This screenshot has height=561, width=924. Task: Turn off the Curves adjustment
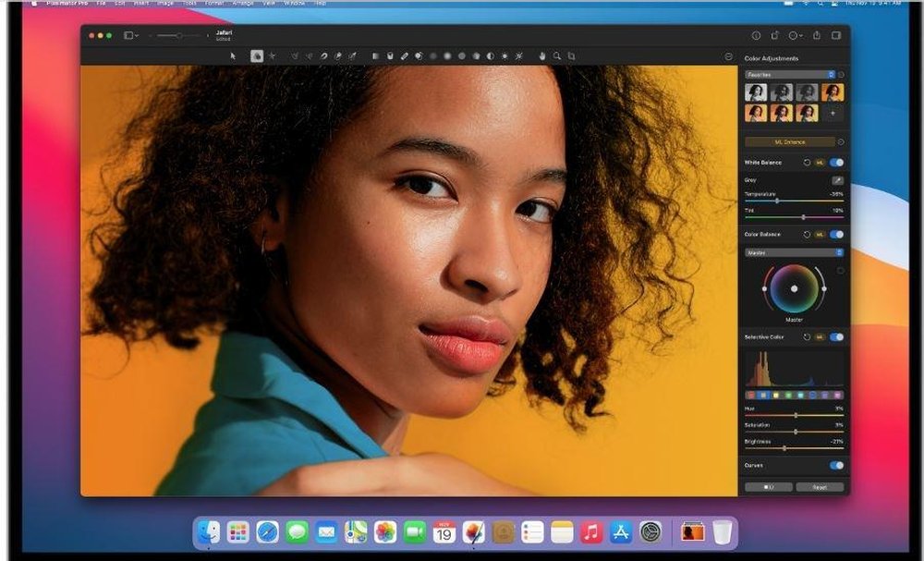836,465
